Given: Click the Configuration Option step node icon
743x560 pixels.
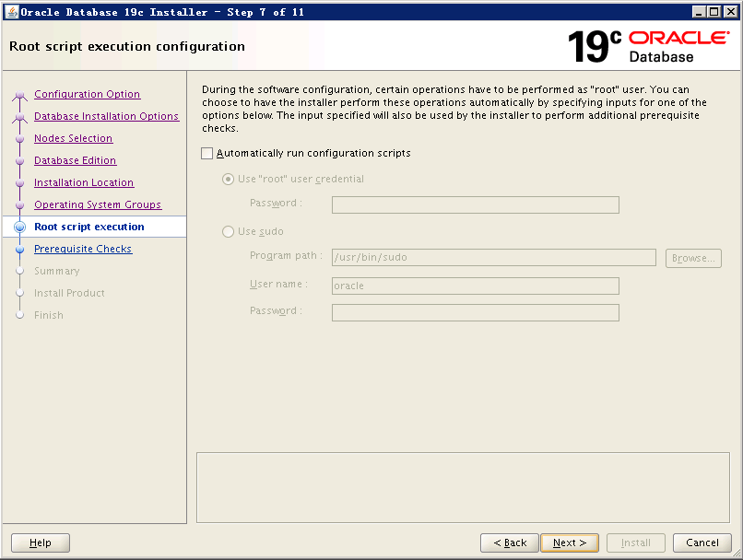Looking at the screenshot, I should coord(19,95).
